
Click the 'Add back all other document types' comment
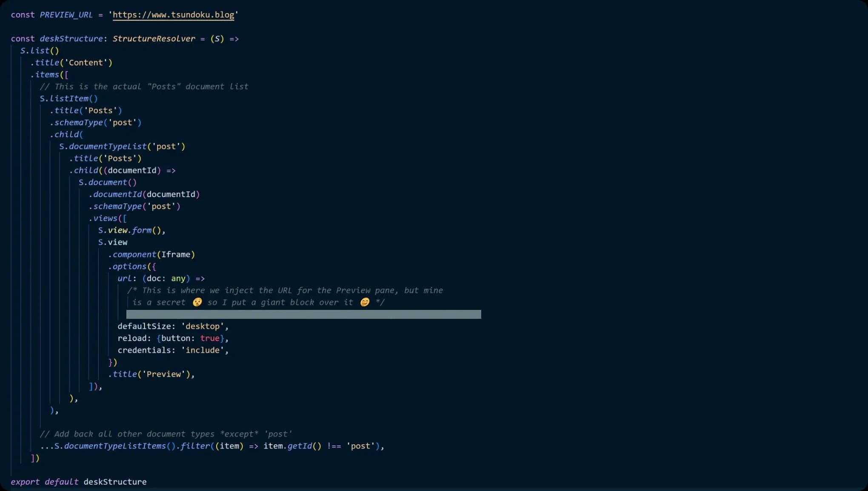(x=166, y=434)
